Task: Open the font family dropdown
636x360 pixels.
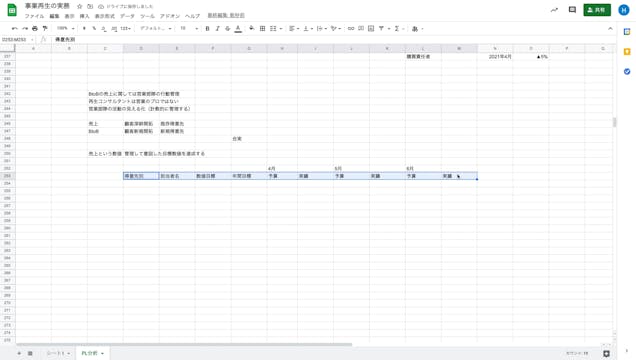Action: tap(156, 28)
